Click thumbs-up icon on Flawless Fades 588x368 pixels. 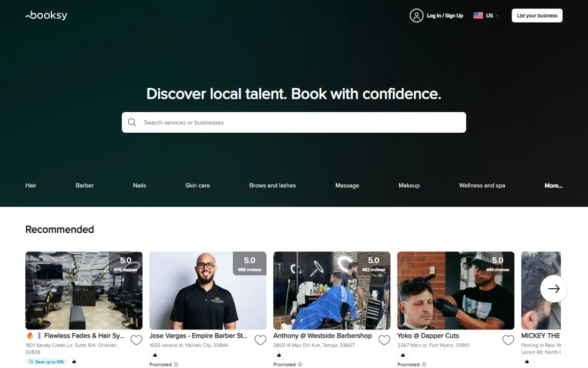click(x=74, y=362)
